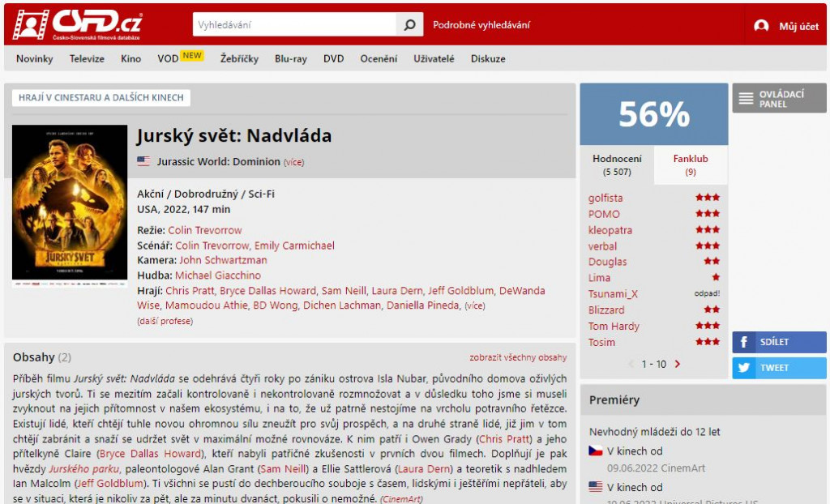Open the Uživatelé menu item
Viewport: 830px width, 504px height.
click(434, 59)
